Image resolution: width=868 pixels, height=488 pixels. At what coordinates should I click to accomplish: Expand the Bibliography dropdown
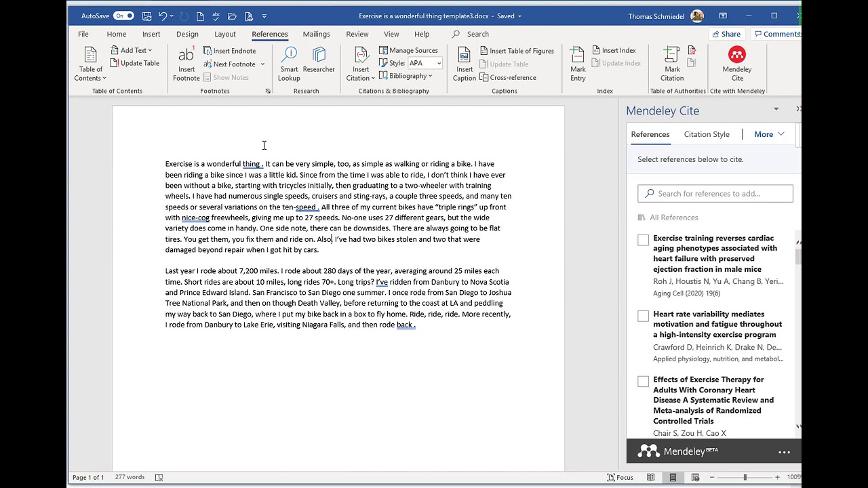pyautogui.click(x=406, y=76)
